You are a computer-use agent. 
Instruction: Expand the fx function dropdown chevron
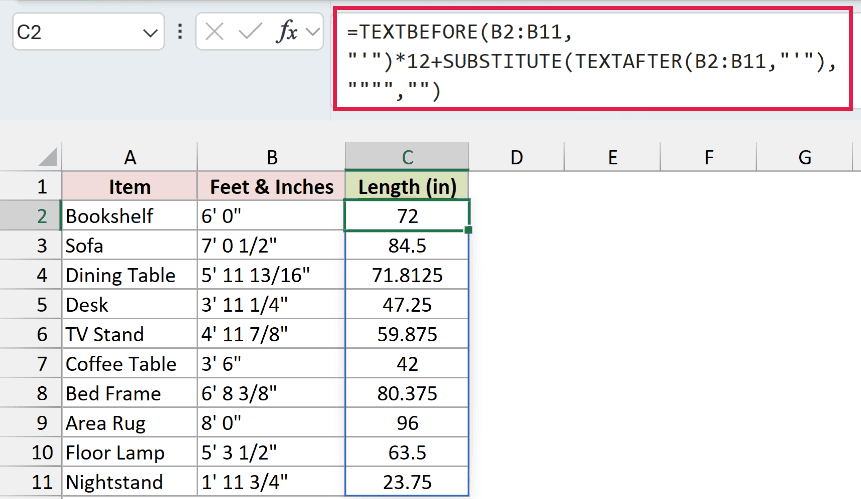coord(312,32)
